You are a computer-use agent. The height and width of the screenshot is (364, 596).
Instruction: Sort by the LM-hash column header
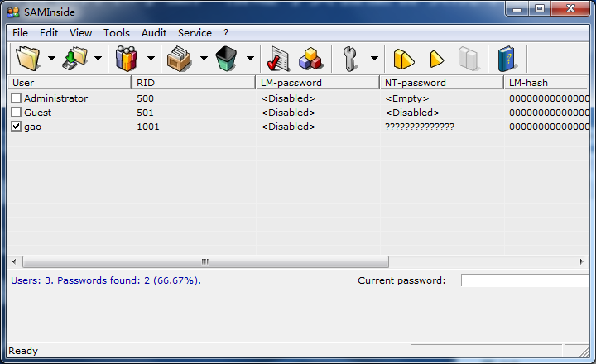tap(546, 83)
